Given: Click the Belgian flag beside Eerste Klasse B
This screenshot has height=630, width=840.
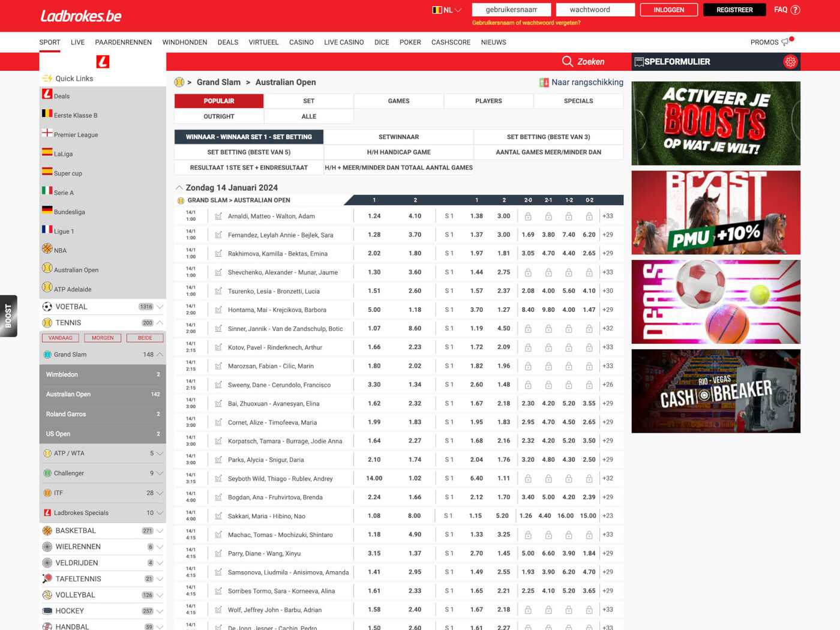Looking at the screenshot, I should pos(47,113).
